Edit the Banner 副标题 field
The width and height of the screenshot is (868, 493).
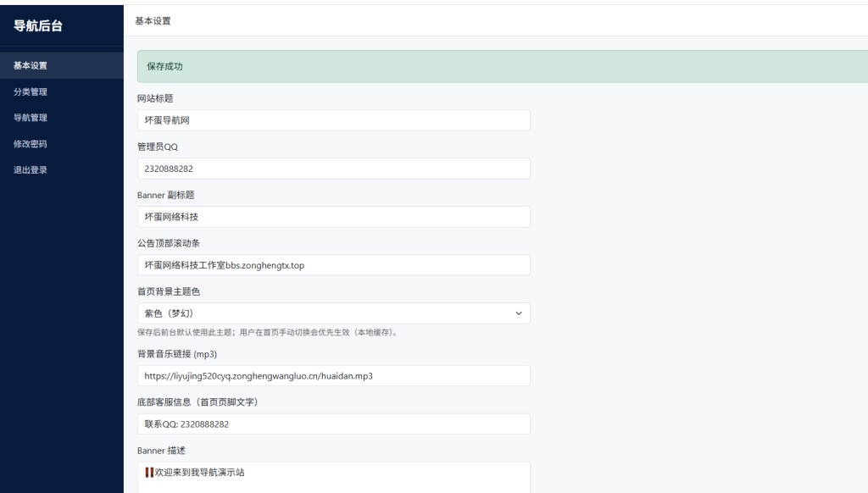332,216
